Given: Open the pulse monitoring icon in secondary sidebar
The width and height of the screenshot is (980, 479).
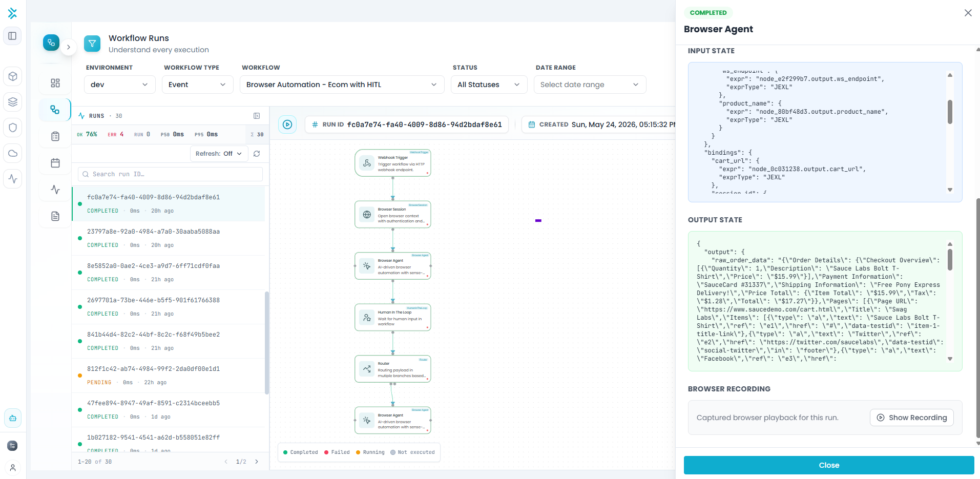Looking at the screenshot, I should (x=55, y=190).
